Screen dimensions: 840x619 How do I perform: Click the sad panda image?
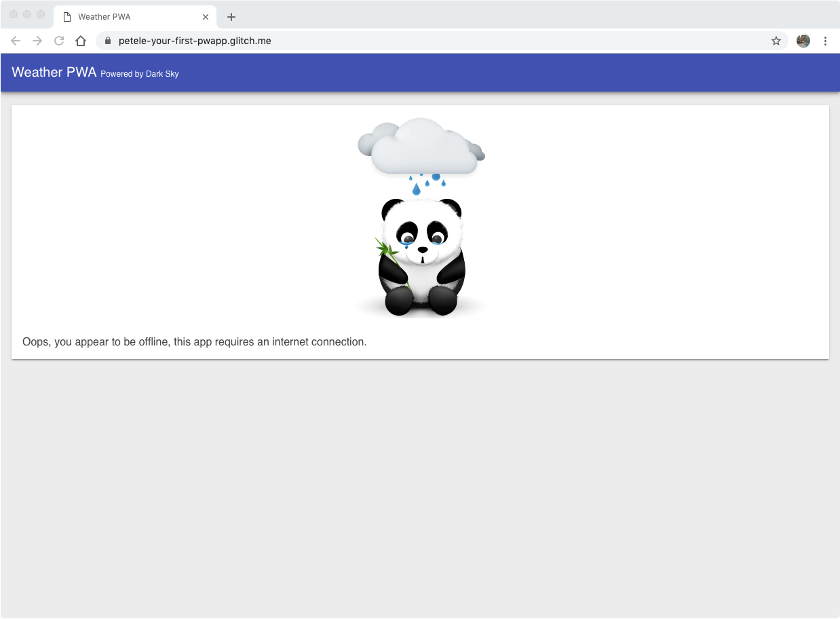tap(421, 258)
